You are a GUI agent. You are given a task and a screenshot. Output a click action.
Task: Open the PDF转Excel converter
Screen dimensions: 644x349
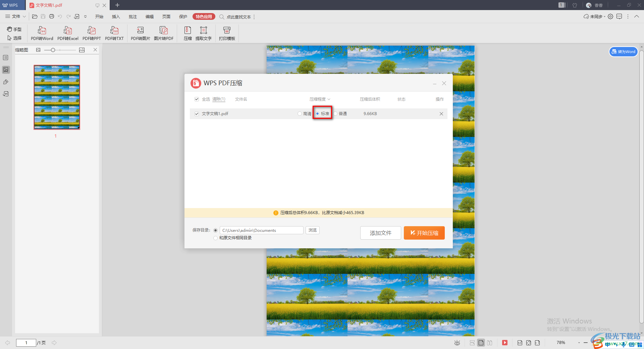(x=68, y=34)
